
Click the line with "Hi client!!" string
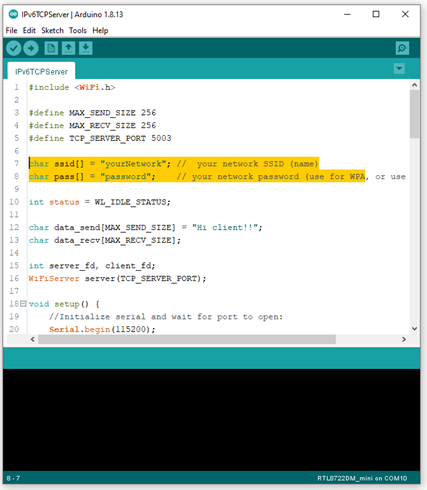145,227
